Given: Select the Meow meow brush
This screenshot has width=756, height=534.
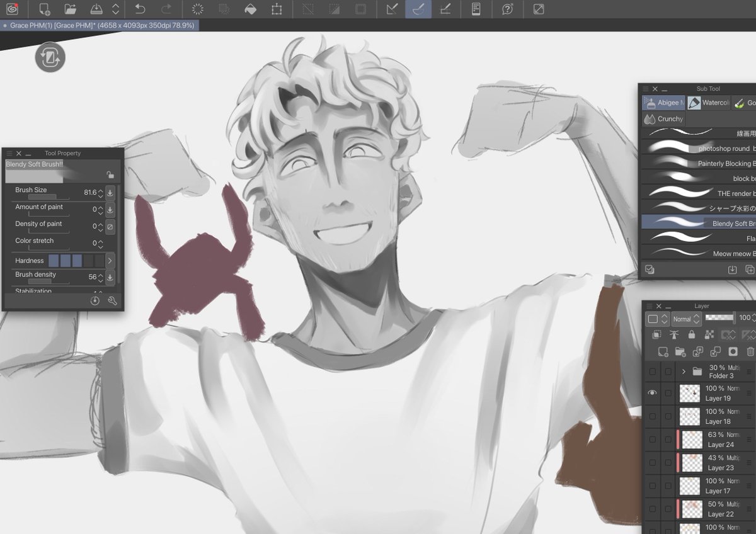Looking at the screenshot, I should pyautogui.click(x=698, y=254).
